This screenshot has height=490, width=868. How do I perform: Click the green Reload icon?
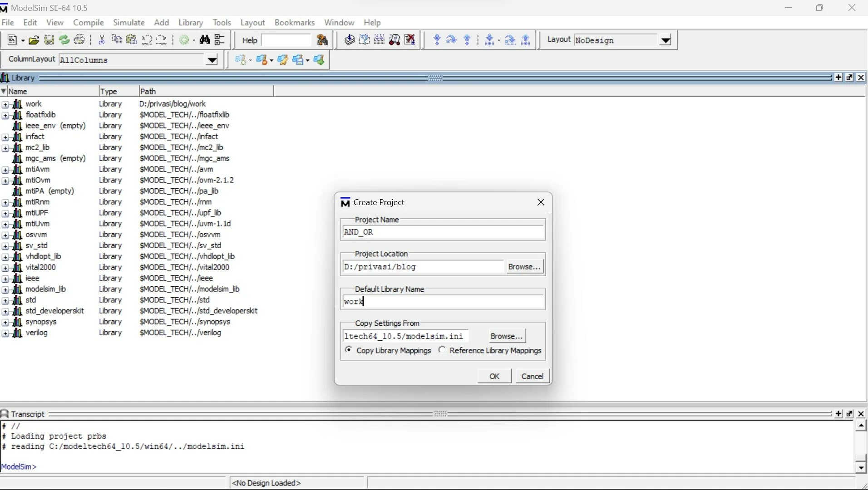click(x=64, y=40)
